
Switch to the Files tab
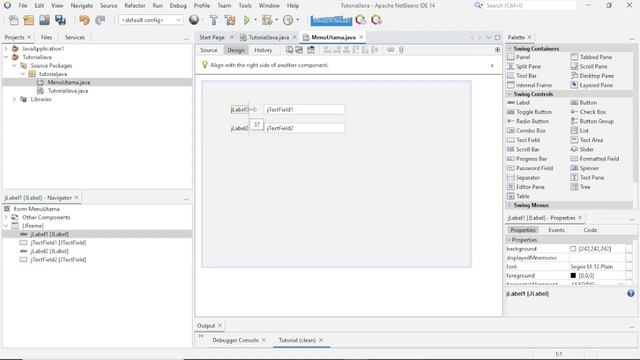pos(47,37)
